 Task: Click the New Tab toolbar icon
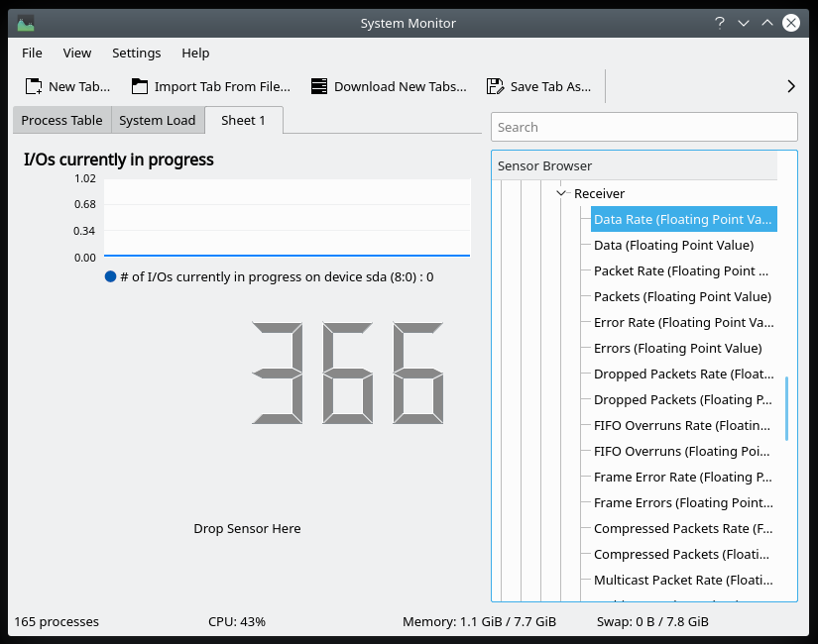pyautogui.click(x=34, y=86)
